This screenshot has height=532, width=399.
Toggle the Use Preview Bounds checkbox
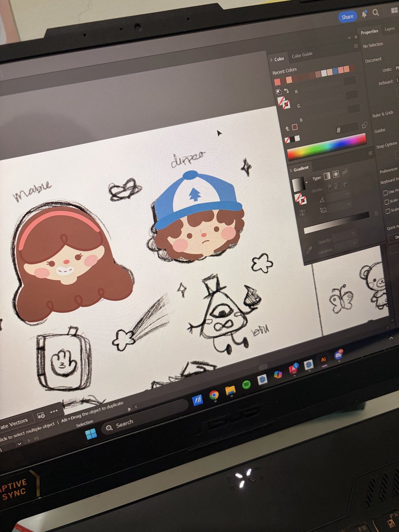coord(386,193)
